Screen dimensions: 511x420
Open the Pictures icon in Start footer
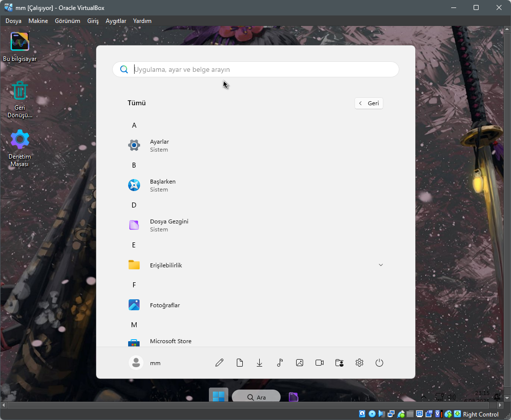click(300, 363)
